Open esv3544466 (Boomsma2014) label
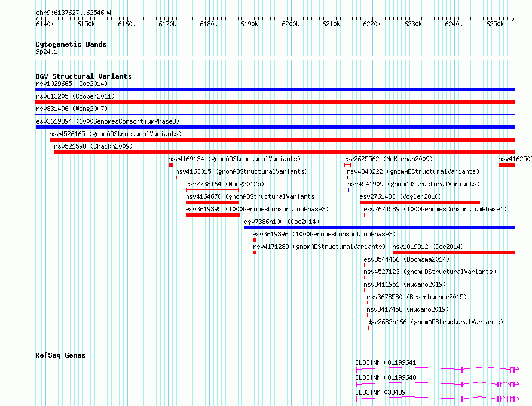 coord(406,259)
